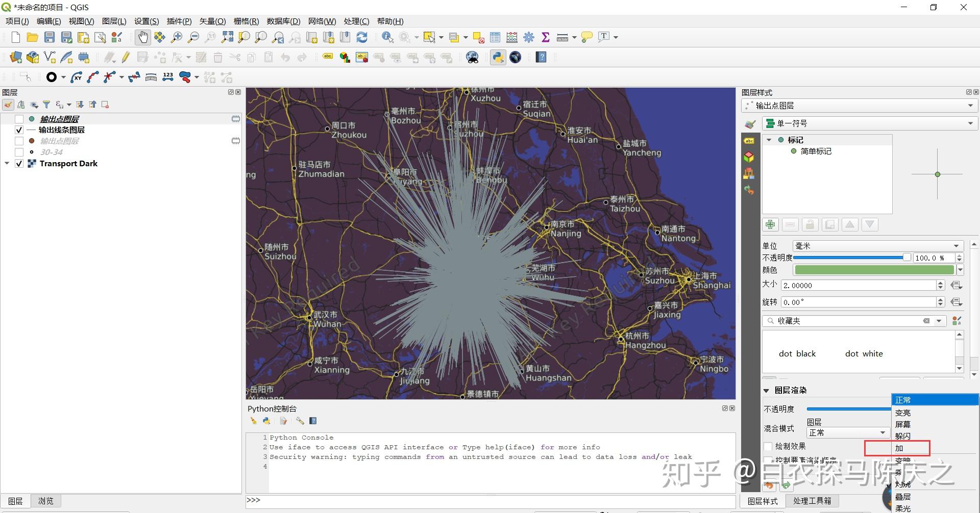Enable the 绘制效果 checkbox
980x513 pixels.
coord(768,446)
